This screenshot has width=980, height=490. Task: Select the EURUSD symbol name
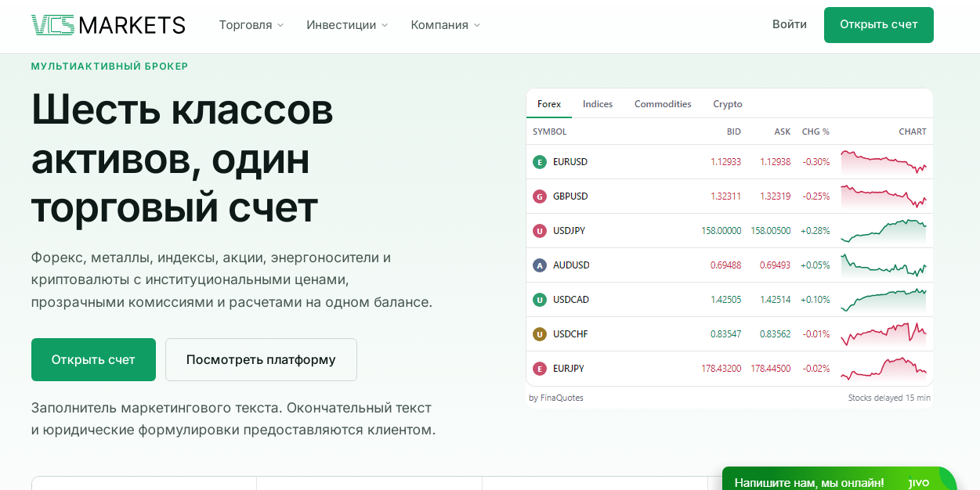click(570, 162)
